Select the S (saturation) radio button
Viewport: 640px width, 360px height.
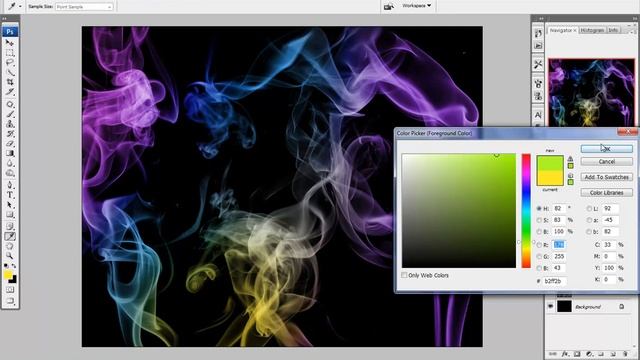pyautogui.click(x=539, y=220)
